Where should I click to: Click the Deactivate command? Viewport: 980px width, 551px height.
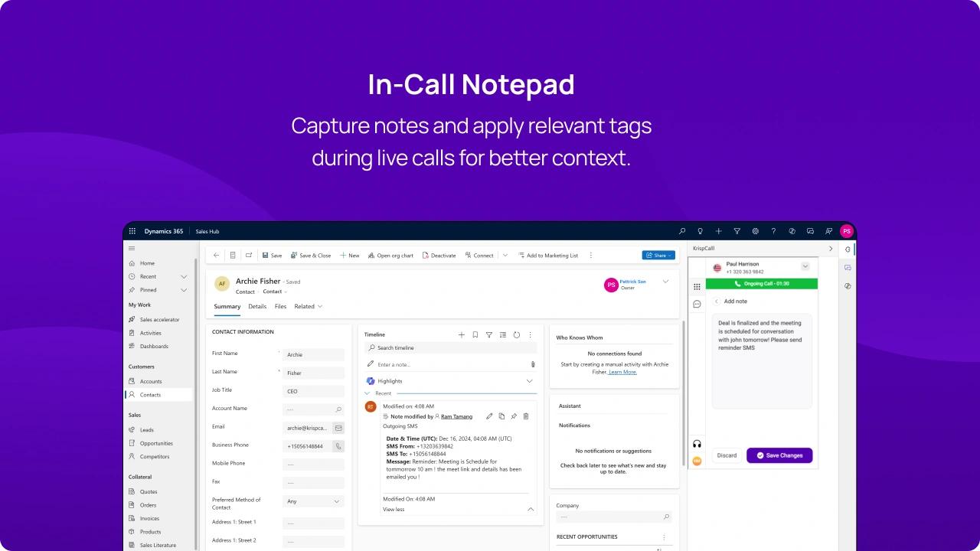[x=439, y=256]
